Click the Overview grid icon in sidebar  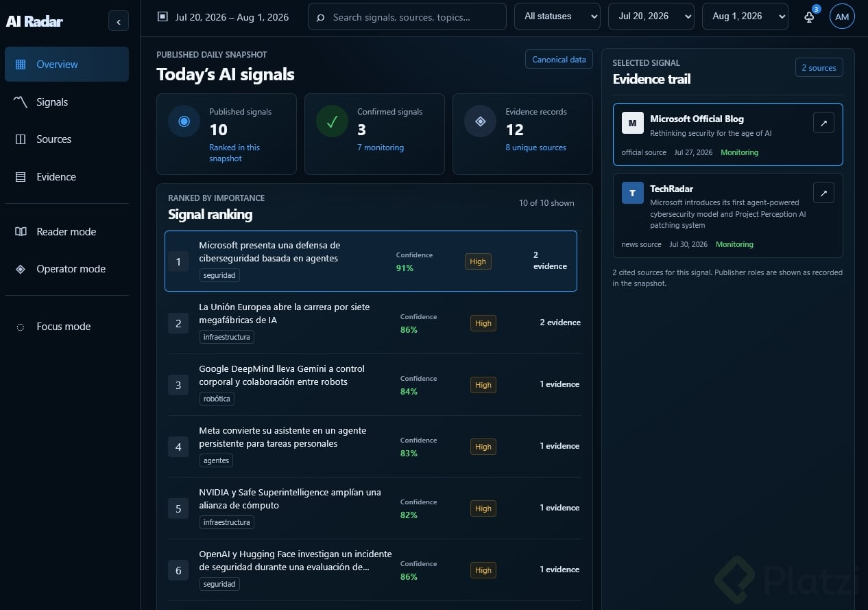(x=21, y=64)
